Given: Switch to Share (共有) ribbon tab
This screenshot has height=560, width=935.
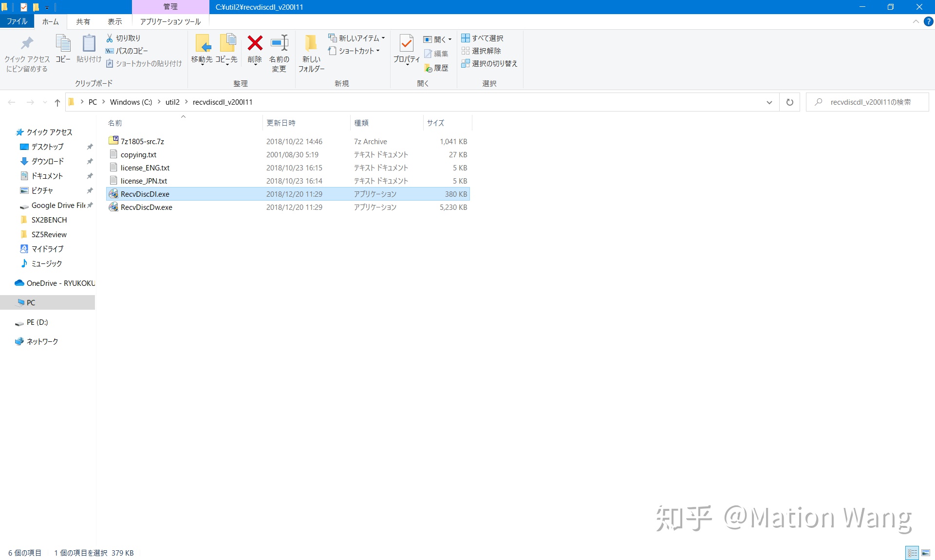Looking at the screenshot, I should [83, 21].
